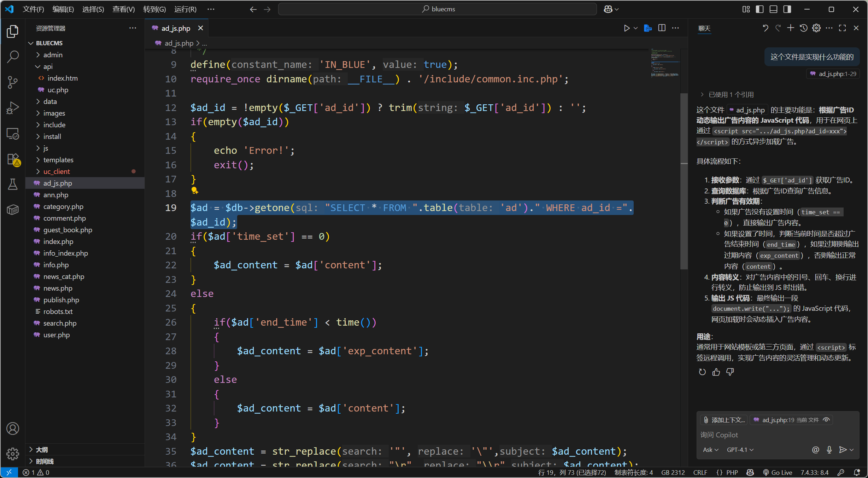The width and height of the screenshot is (868, 478).
Task: Open Run and Debug view
Action: tap(13, 108)
